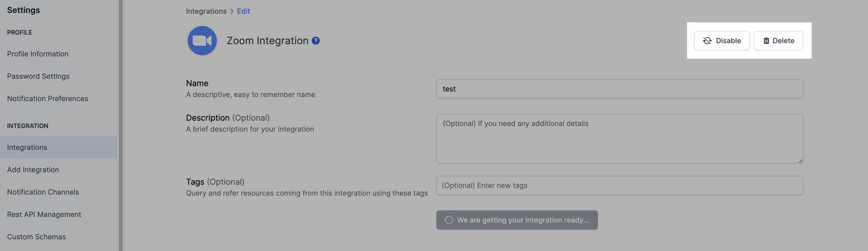
Task: Click the Zoom camera logo icon
Action: pyautogui.click(x=202, y=41)
